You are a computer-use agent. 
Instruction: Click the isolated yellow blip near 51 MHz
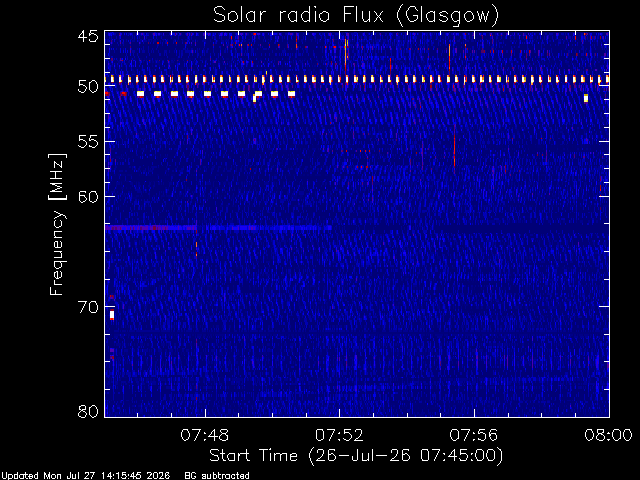point(586,98)
